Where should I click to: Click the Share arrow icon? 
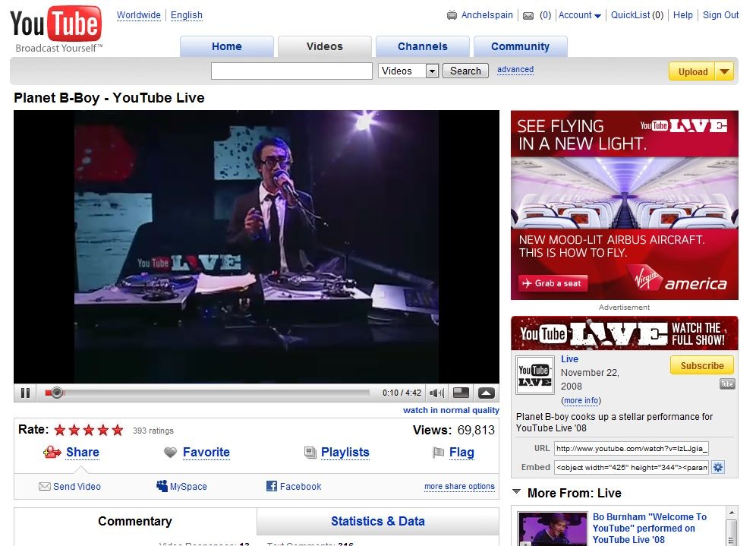pyautogui.click(x=52, y=453)
